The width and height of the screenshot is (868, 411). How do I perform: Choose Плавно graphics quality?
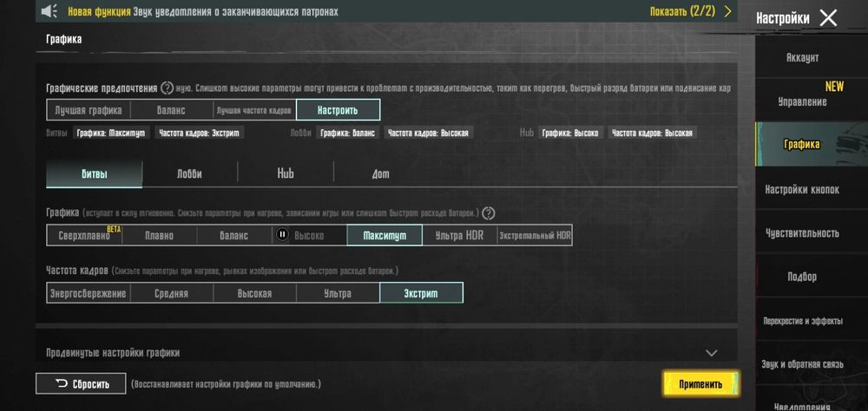tap(160, 235)
